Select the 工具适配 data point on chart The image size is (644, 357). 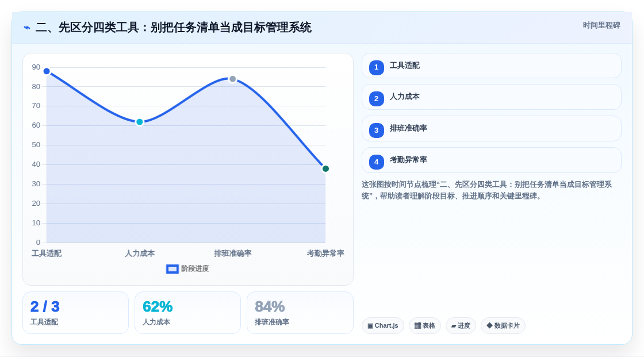coord(47,71)
